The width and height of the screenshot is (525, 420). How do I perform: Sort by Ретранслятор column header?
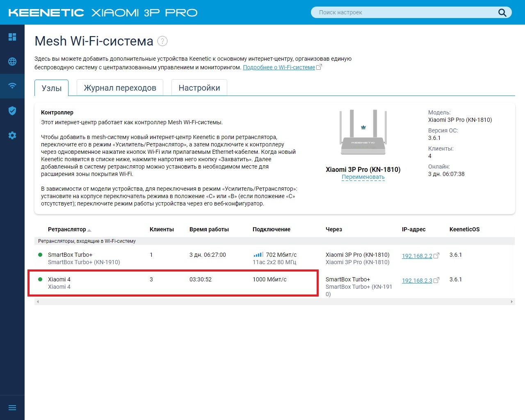tap(67, 229)
